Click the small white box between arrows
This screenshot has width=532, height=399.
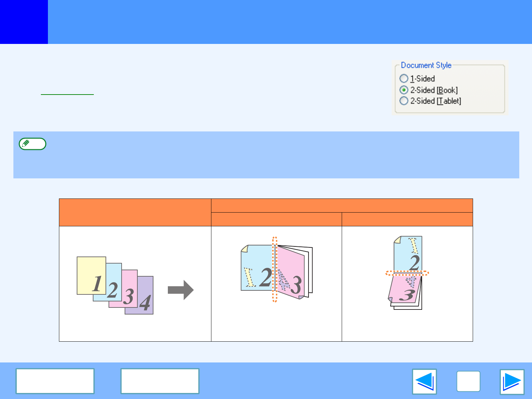point(468,382)
